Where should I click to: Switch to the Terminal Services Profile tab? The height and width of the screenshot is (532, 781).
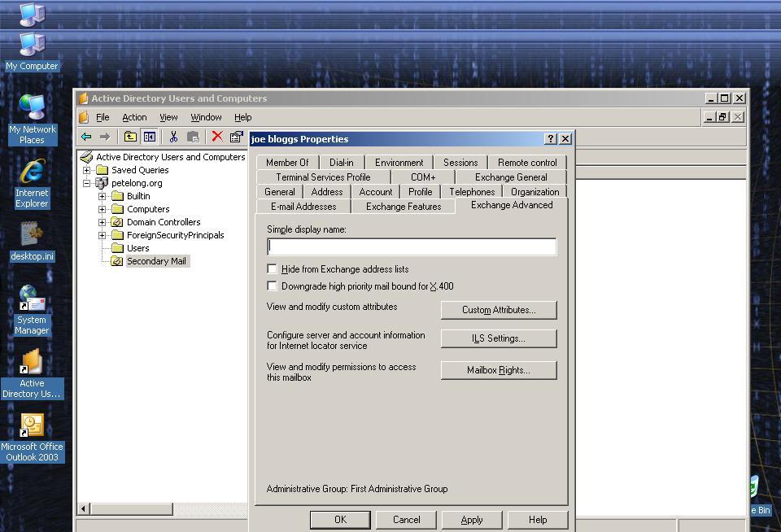(323, 177)
